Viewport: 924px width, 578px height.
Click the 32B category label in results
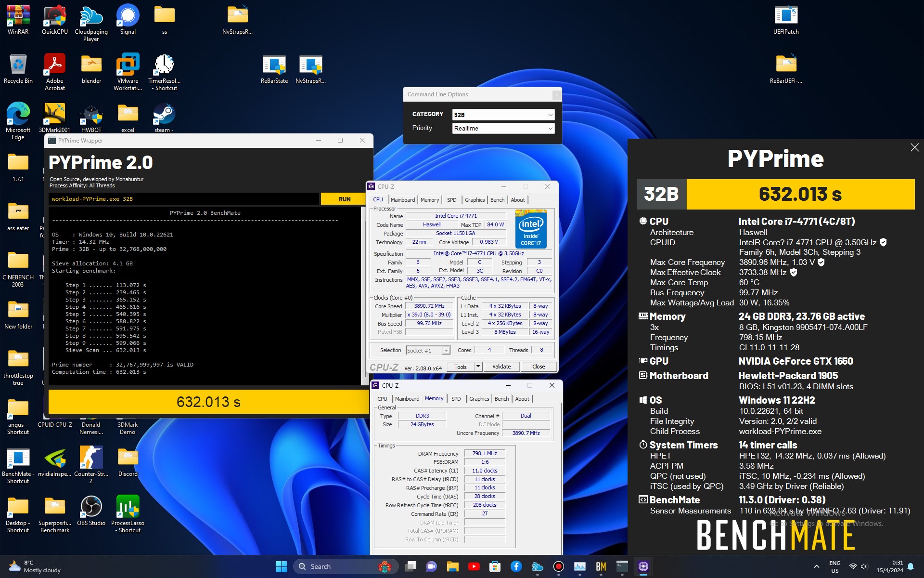(661, 194)
